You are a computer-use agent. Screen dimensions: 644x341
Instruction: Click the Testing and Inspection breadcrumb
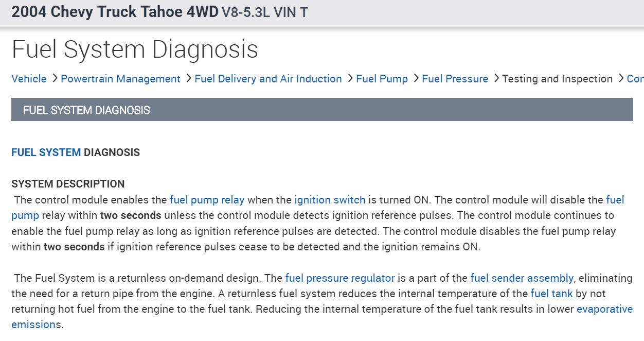click(x=557, y=79)
